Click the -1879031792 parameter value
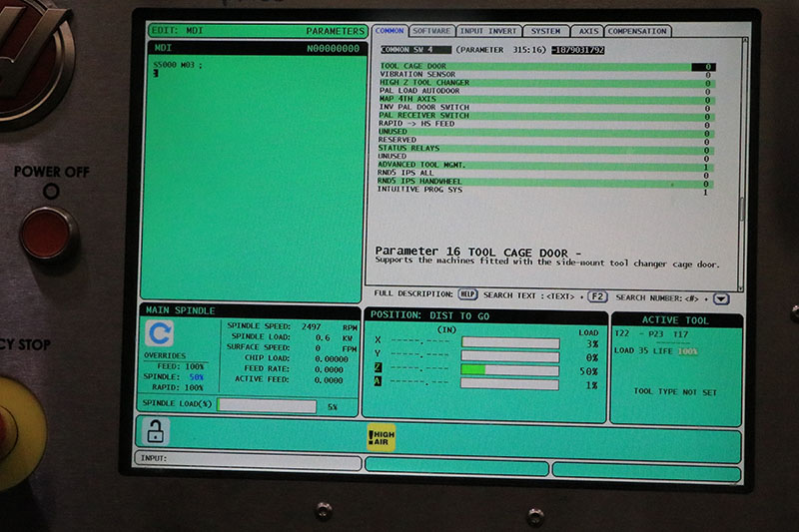The height and width of the screenshot is (532, 799). pos(578,50)
